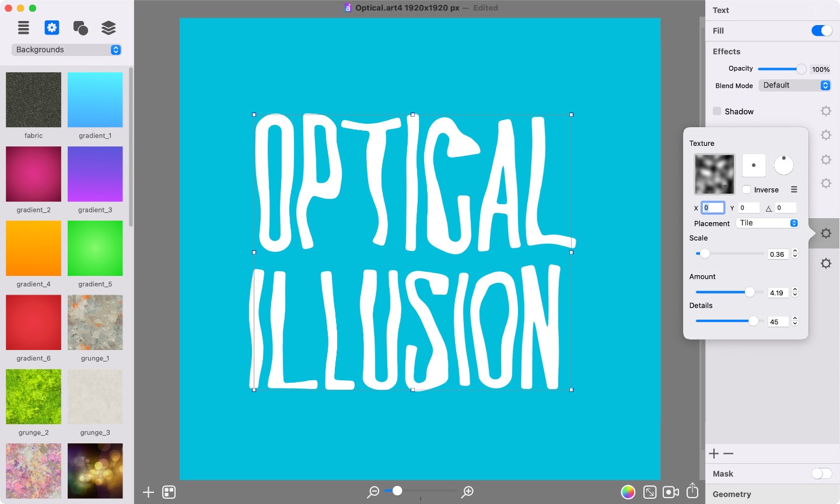Select the gradient_1 background thumbnail
The width and height of the screenshot is (840, 504).
(x=95, y=100)
